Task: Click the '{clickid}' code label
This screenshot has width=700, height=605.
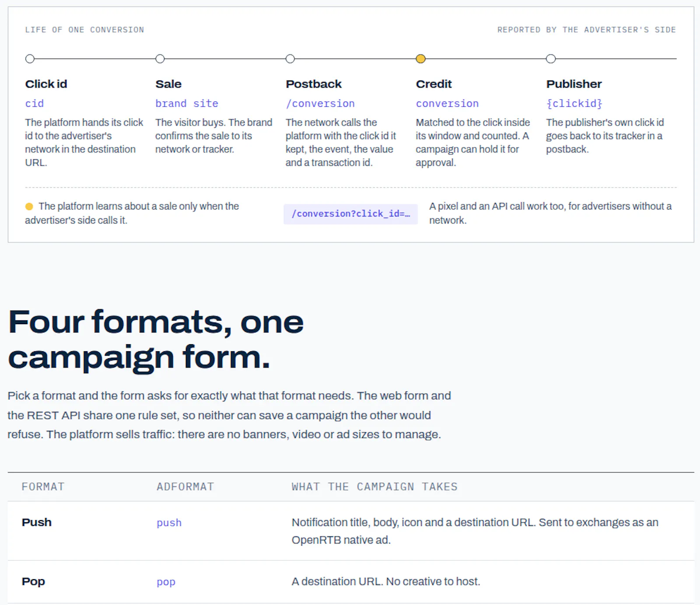Action: tap(574, 104)
